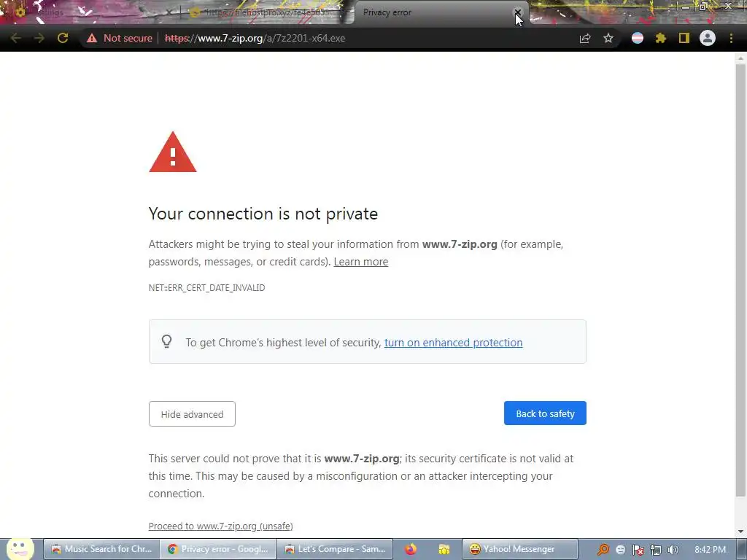
Task: Open the striped flag extension icon
Action: point(638,38)
